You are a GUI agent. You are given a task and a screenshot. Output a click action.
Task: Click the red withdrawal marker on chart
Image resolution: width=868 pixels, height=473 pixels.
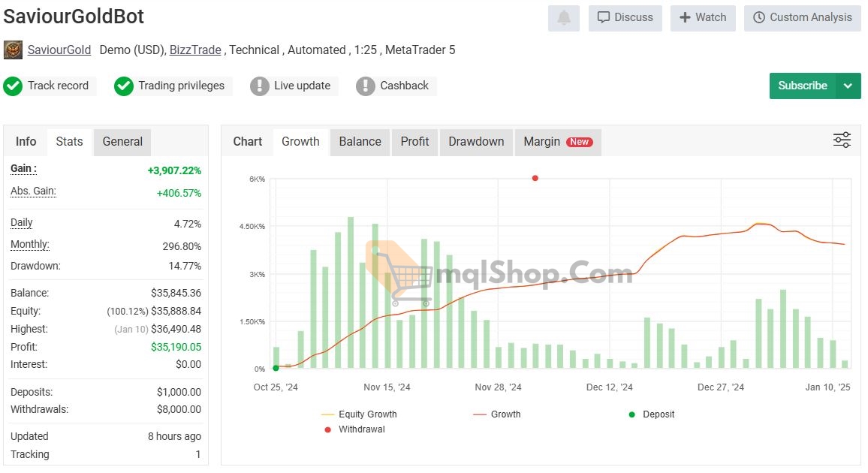(x=535, y=178)
